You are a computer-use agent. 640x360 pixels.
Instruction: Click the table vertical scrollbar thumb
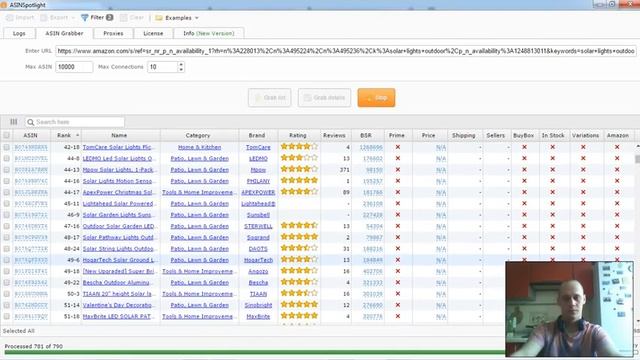tap(637, 159)
